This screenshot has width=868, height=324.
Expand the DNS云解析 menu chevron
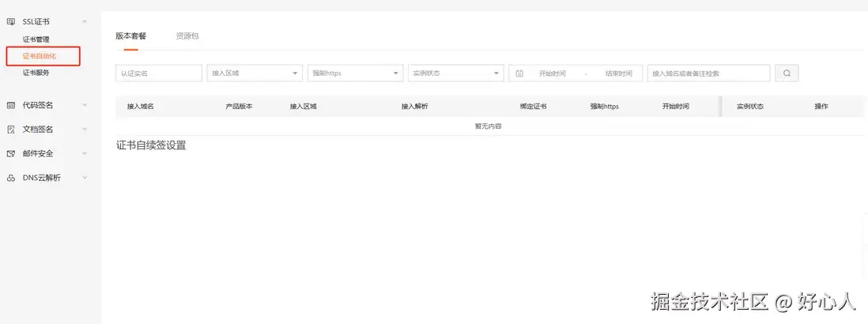click(84, 178)
